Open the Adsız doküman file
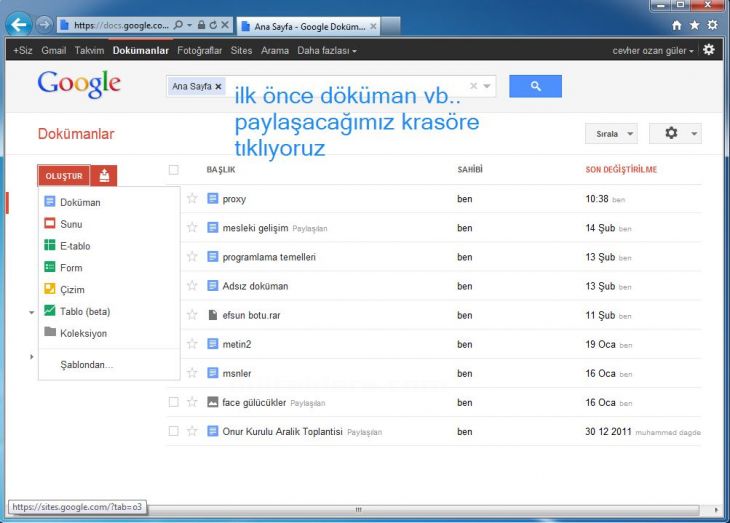Viewport: 730px width, 523px height. [255, 286]
